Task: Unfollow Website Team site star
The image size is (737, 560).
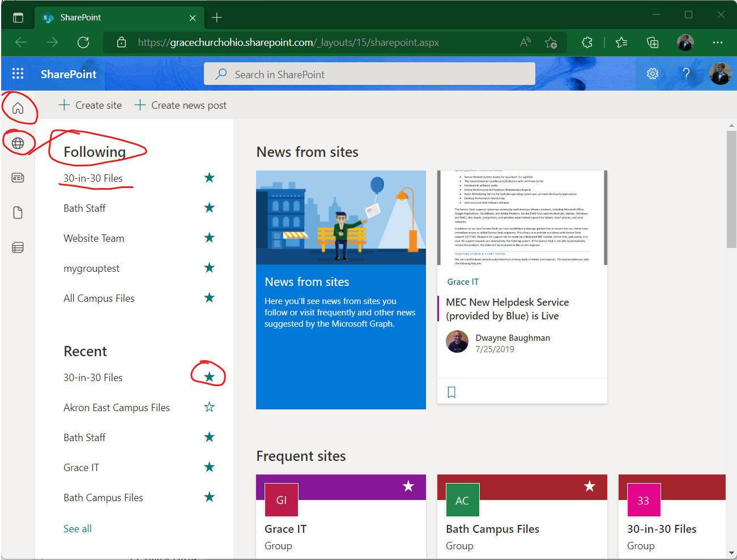Action: click(210, 238)
